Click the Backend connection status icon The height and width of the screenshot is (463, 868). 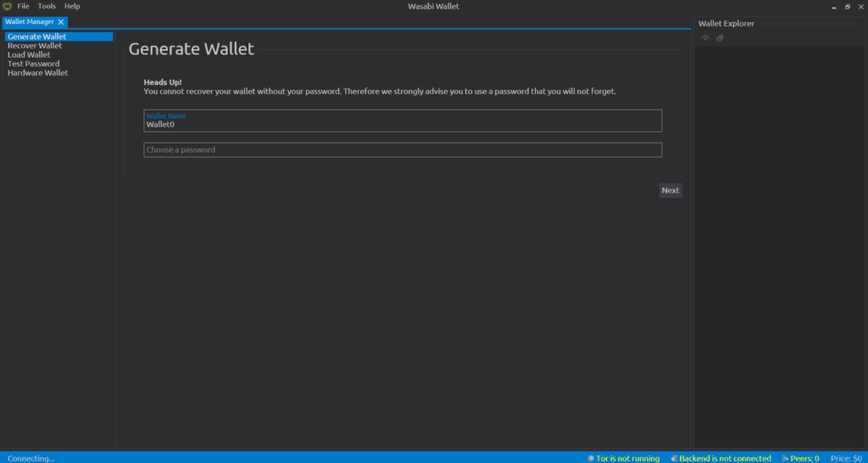(674, 459)
